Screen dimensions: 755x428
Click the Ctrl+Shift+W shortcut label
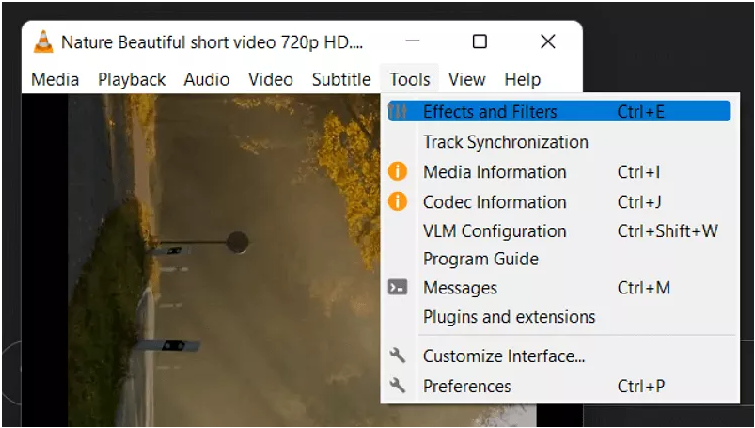point(667,231)
